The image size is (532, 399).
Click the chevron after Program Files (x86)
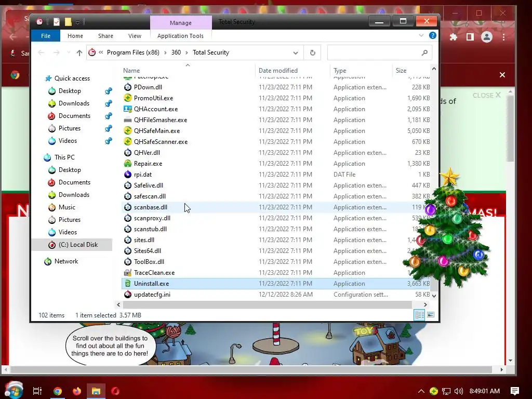click(165, 52)
